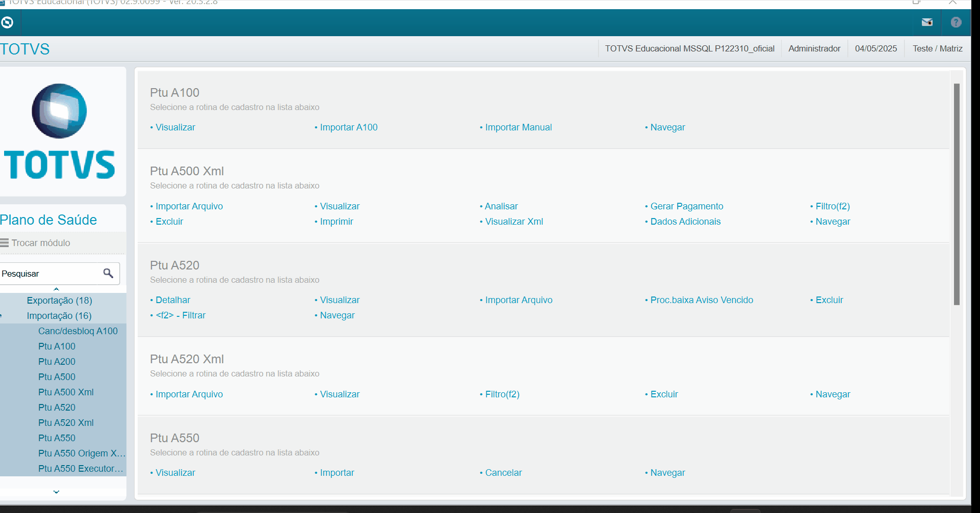The image size is (980, 513).
Task: Click Importar under Ptu A550
Action: [337, 473]
